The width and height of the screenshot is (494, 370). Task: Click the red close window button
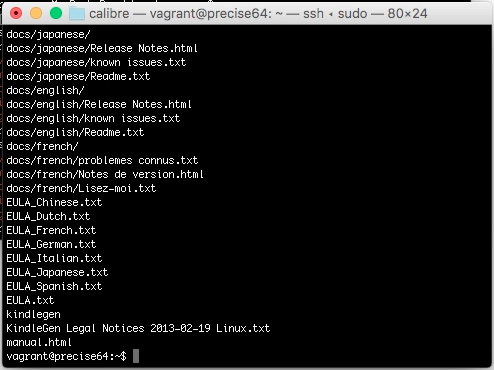(x=16, y=13)
